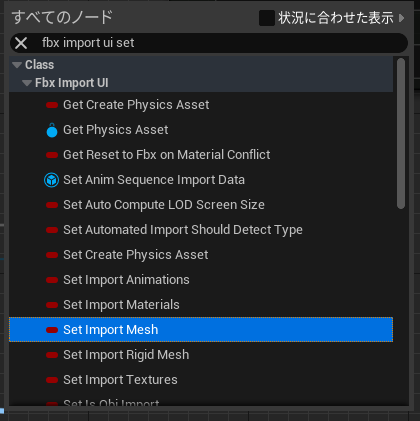Click the red pin icon beside Get Reset to Fbx on Material Conflict
This screenshot has height=421, width=420.
click(x=52, y=155)
